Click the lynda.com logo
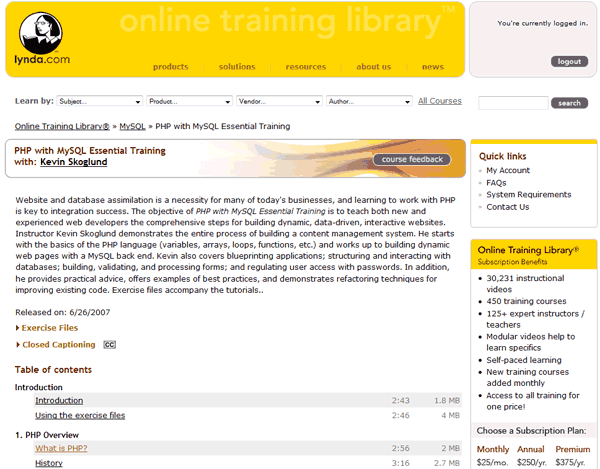 (x=41, y=38)
